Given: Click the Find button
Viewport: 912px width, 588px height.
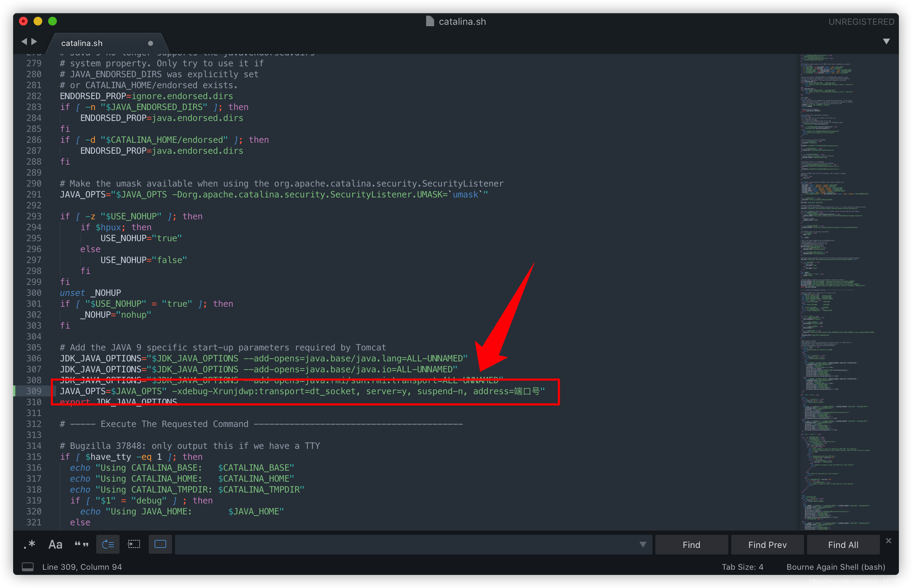Looking at the screenshot, I should click(691, 545).
